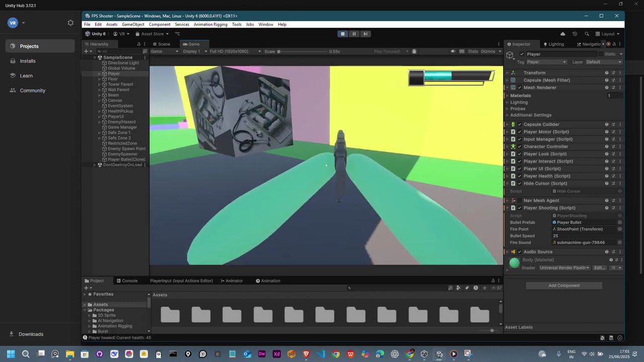Open the cloud services icon in toolbar

point(562,34)
